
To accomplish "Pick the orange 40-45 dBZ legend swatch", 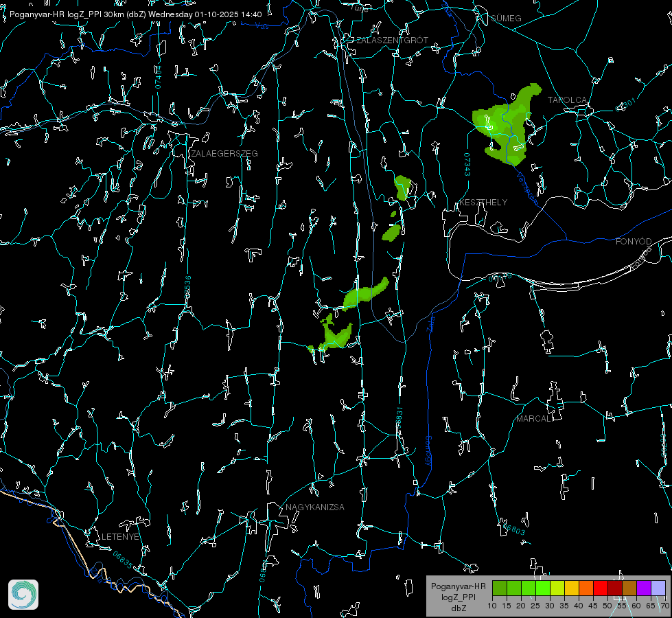I will point(586,588).
